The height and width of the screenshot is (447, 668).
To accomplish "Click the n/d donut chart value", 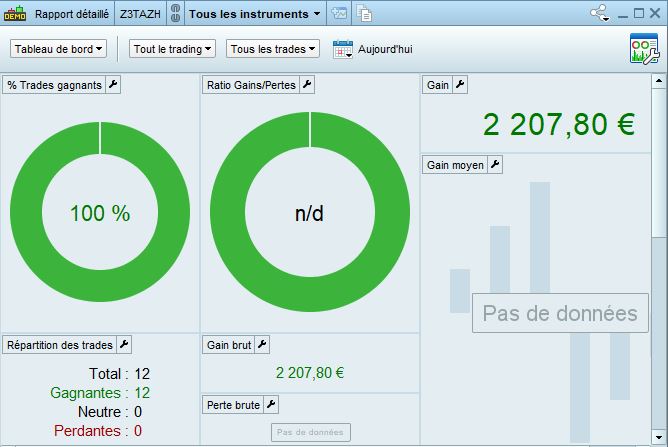I will pos(309,213).
